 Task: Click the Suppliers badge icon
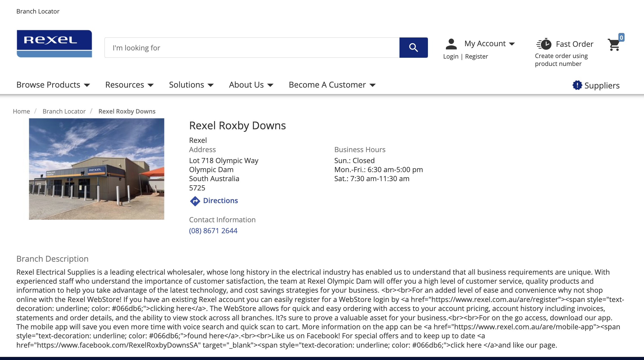tap(577, 85)
